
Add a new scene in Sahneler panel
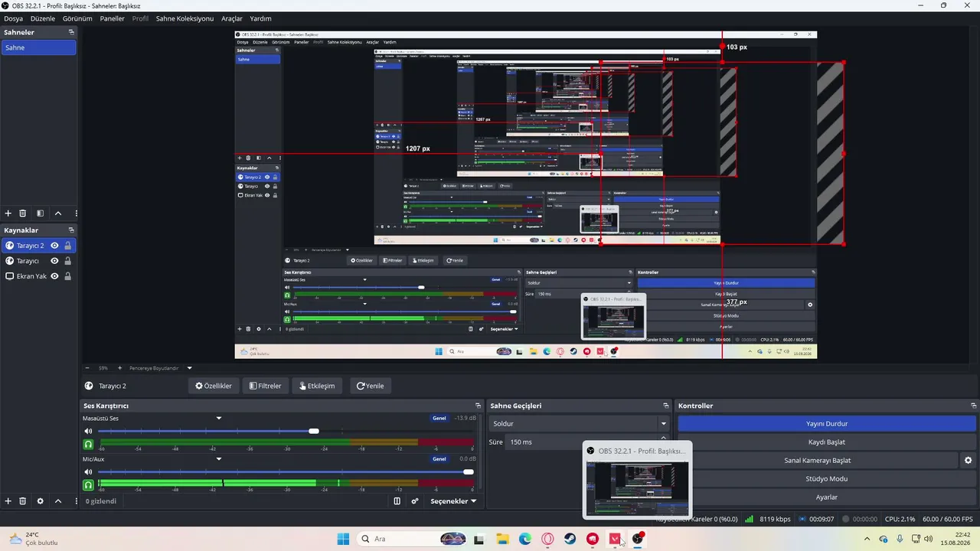pos(8,214)
